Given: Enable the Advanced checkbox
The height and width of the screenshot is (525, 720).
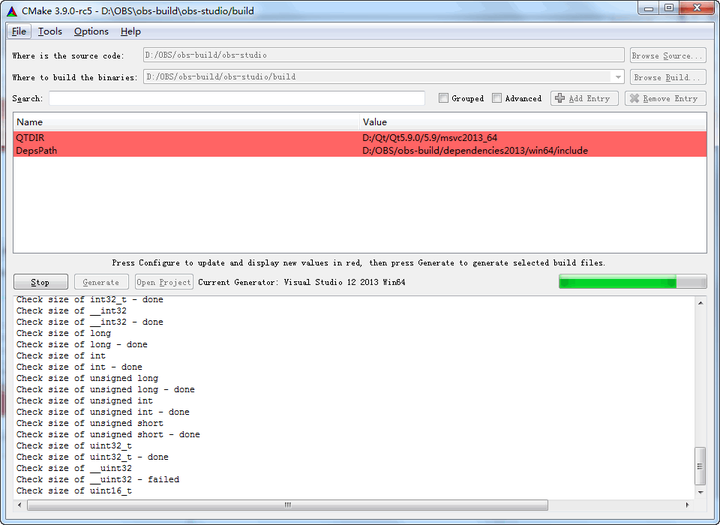Looking at the screenshot, I should (x=497, y=98).
